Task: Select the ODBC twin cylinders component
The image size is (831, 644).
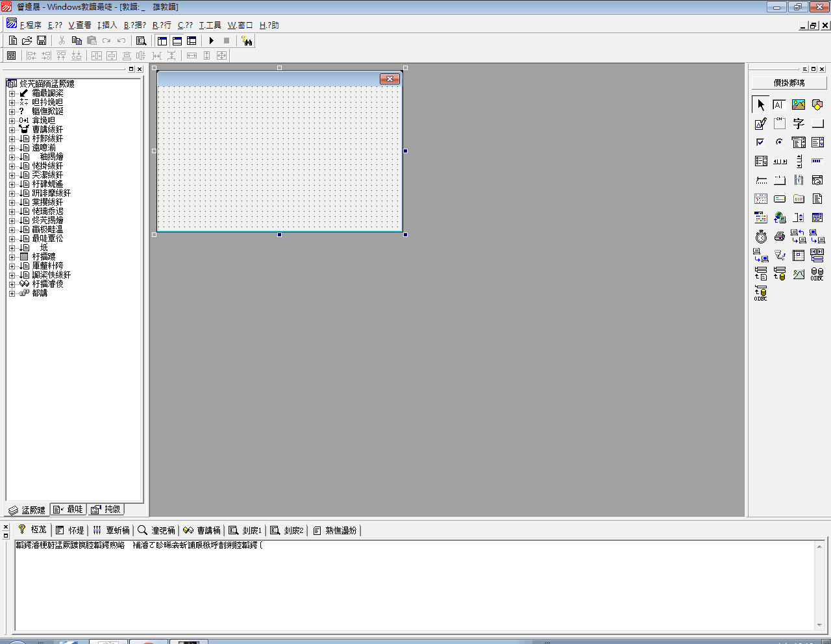Action: [x=817, y=274]
